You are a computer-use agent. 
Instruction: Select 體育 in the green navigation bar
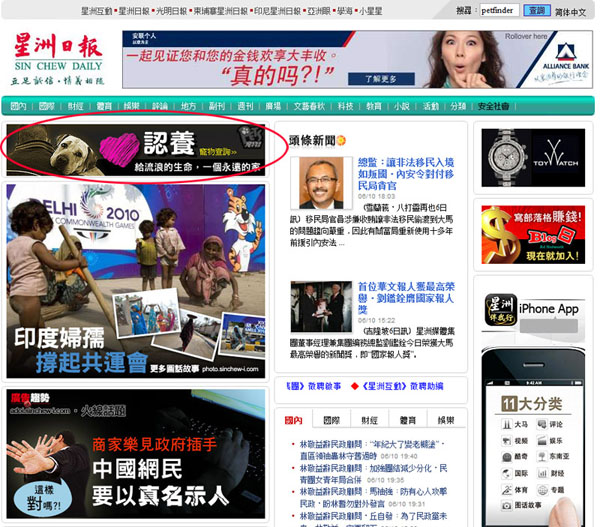pyautogui.click(x=104, y=106)
